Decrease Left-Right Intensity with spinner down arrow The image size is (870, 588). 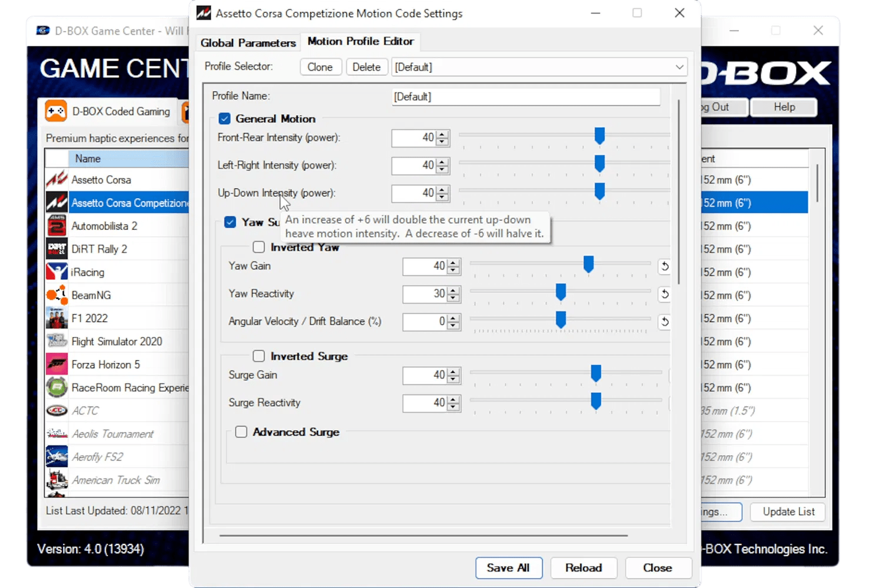click(442, 169)
